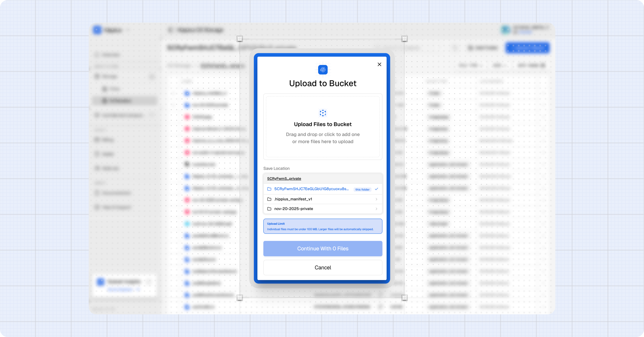Click the 'this folder' badge
The width and height of the screenshot is (644, 337).
click(362, 189)
